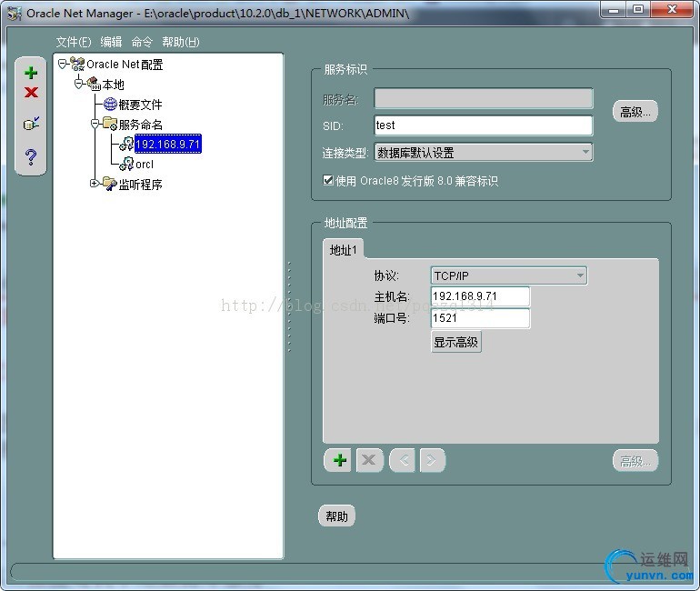
Task: Click the 服务命名 folder icon
Action: (110, 124)
